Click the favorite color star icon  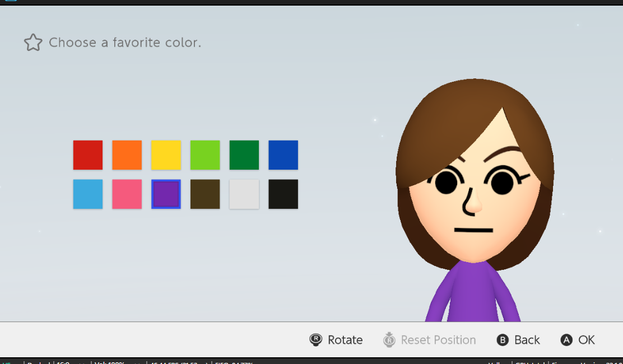pyautogui.click(x=33, y=43)
